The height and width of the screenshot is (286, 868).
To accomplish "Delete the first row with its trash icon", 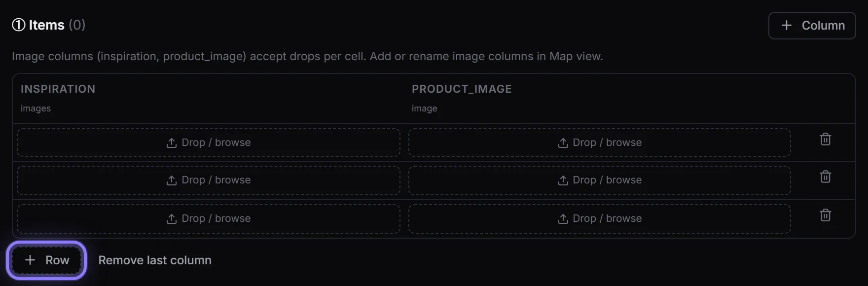I will [825, 140].
